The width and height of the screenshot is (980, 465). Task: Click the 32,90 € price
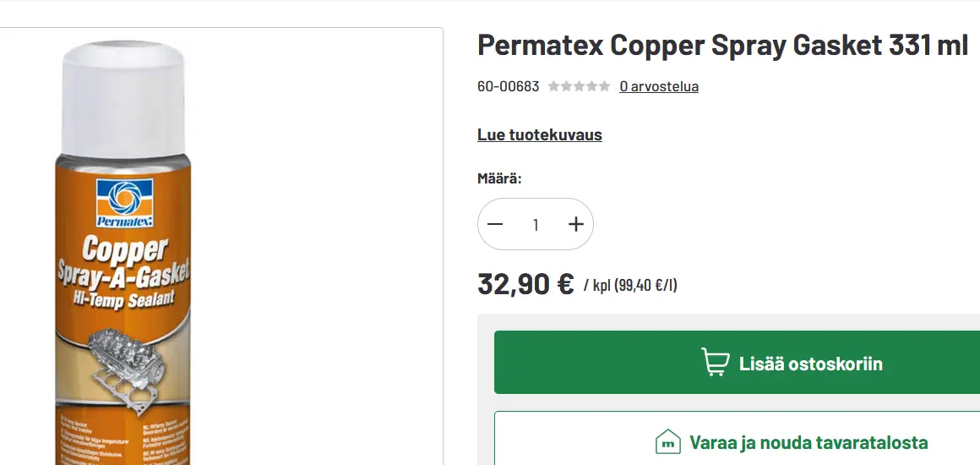pyautogui.click(x=525, y=283)
